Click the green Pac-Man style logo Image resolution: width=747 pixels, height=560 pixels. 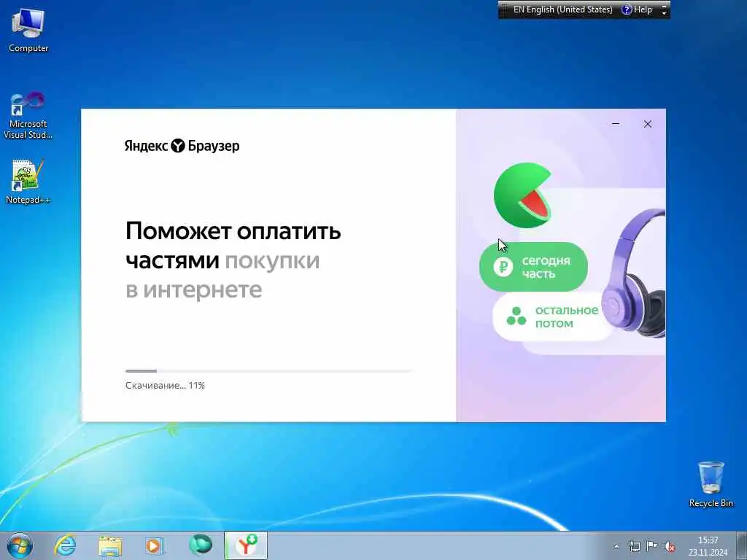(x=522, y=195)
